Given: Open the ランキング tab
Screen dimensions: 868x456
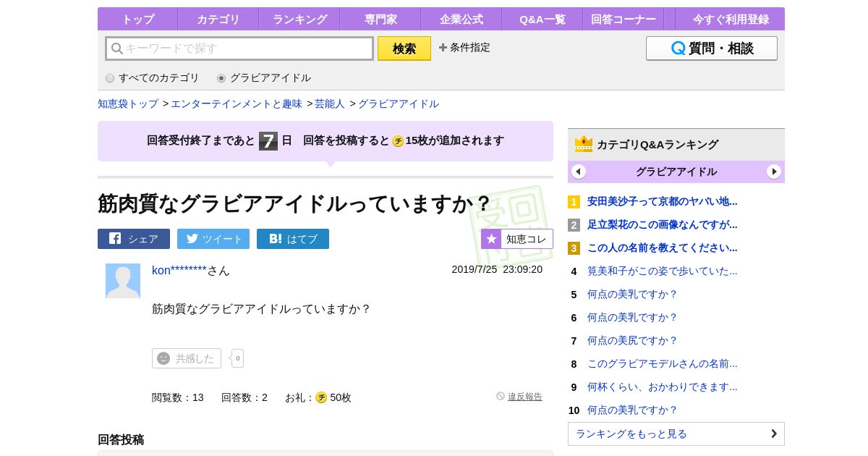Looking at the screenshot, I should [299, 19].
